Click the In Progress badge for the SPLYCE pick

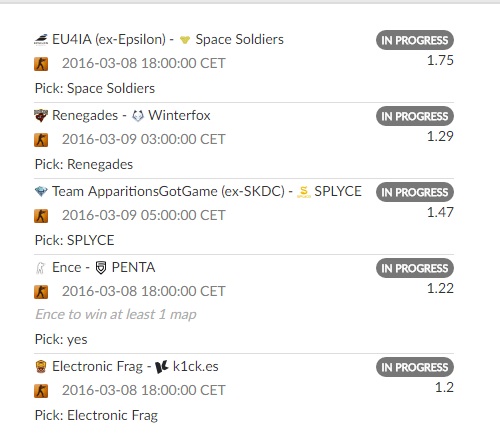point(415,192)
